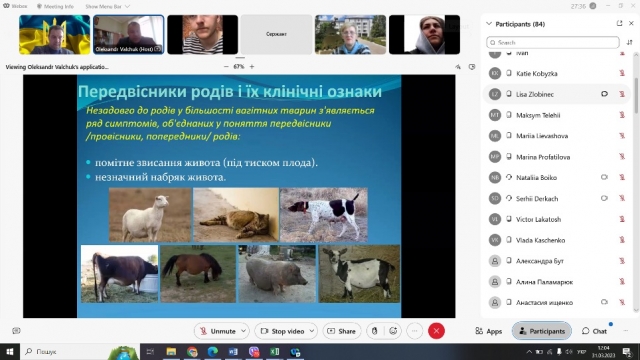Open the reactions smiley icon

(x=393, y=331)
